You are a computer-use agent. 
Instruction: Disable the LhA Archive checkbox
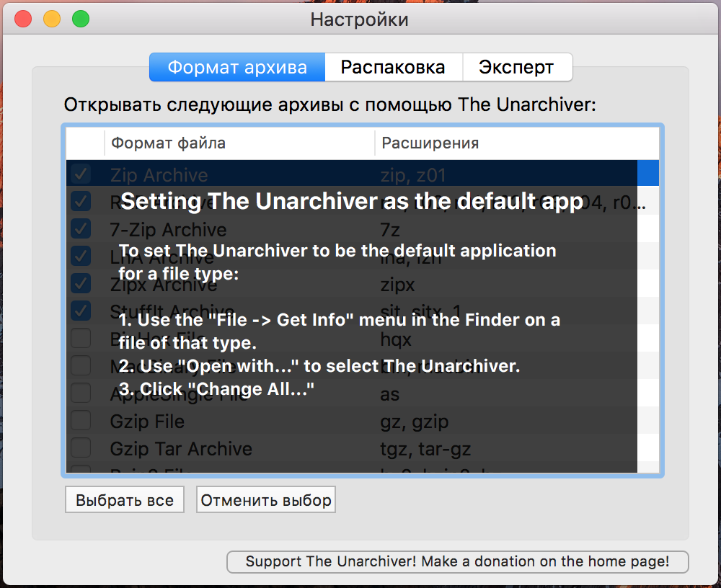[x=81, y=256]
